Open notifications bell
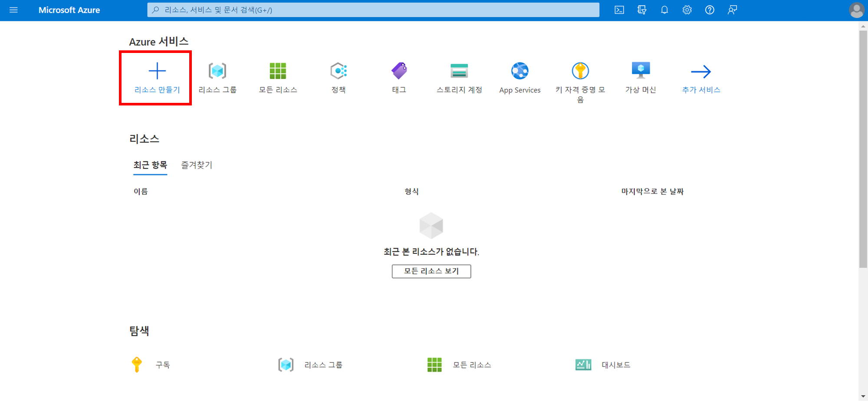 [x=664, y=10]
